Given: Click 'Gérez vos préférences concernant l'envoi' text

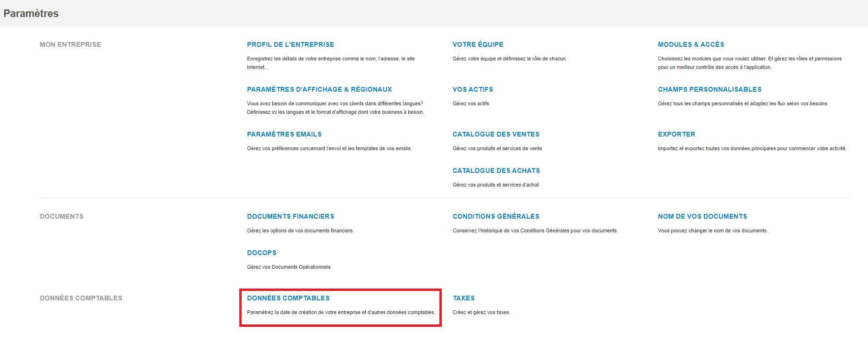Looking at the screenshot, I should point(329,148).
